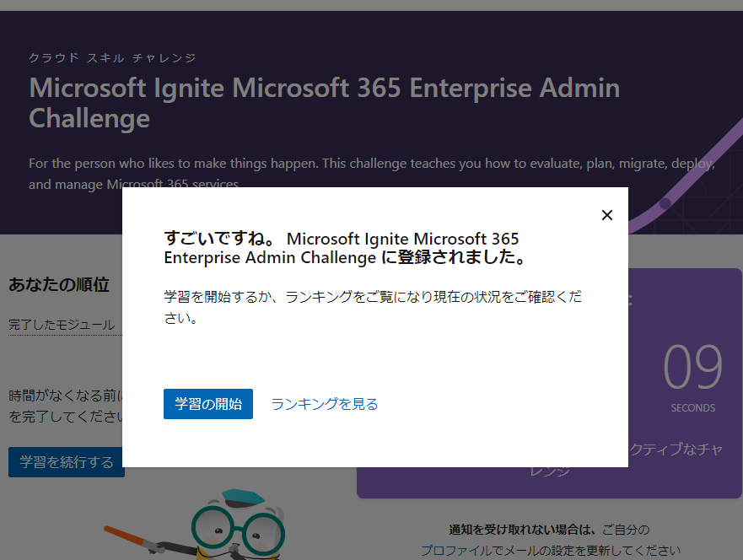Open the プロファイル settings link
This screenshot has width=743, height=560.
click(455, 549)
